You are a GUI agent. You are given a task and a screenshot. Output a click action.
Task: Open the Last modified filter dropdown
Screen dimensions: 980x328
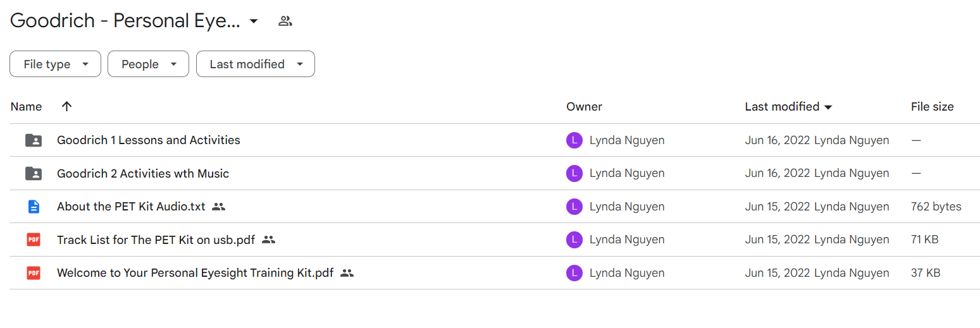tap(256, 64)
